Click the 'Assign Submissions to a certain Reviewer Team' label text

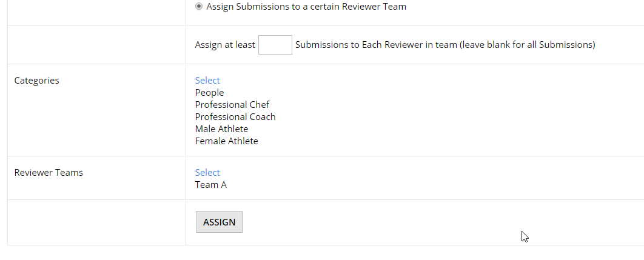pyautogui.click(x=306, y=7)
